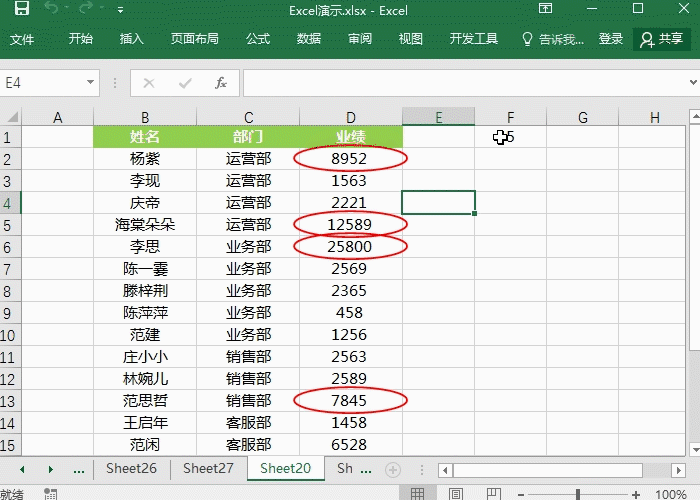The height and width of the screenshot is (500, 700).
Task: Open ribbon display options icon
Action: pyautogui.click(x=545, y=10)
